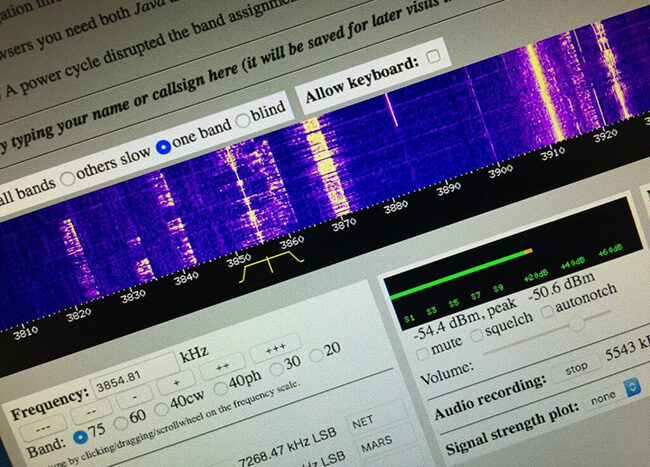
Task: Choose the 40cw band radio button
Action: click(x=161, y=409)
